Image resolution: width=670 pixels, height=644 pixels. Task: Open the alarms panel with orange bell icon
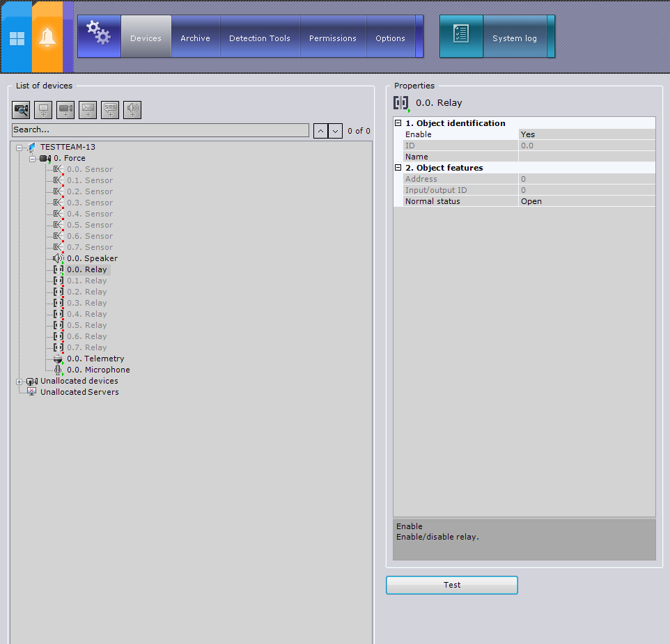(47, 38)
